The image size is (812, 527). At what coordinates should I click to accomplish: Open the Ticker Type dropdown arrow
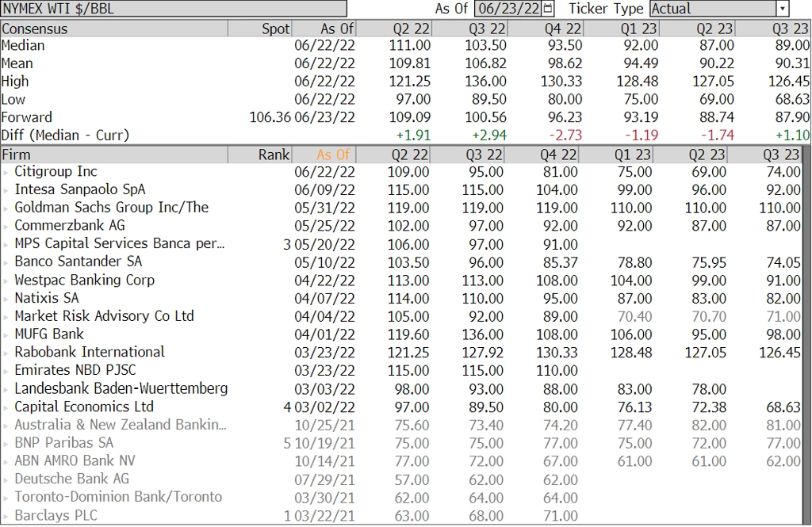[782, 8]
